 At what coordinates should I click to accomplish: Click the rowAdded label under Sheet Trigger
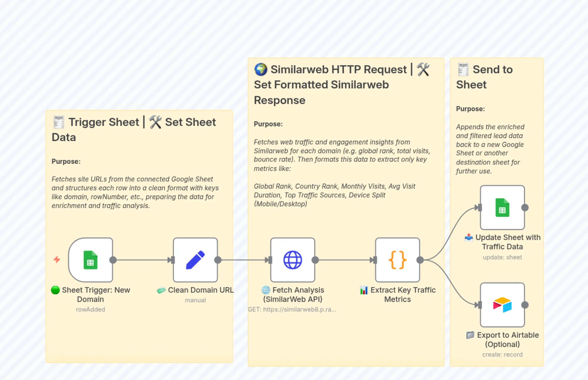90,309
